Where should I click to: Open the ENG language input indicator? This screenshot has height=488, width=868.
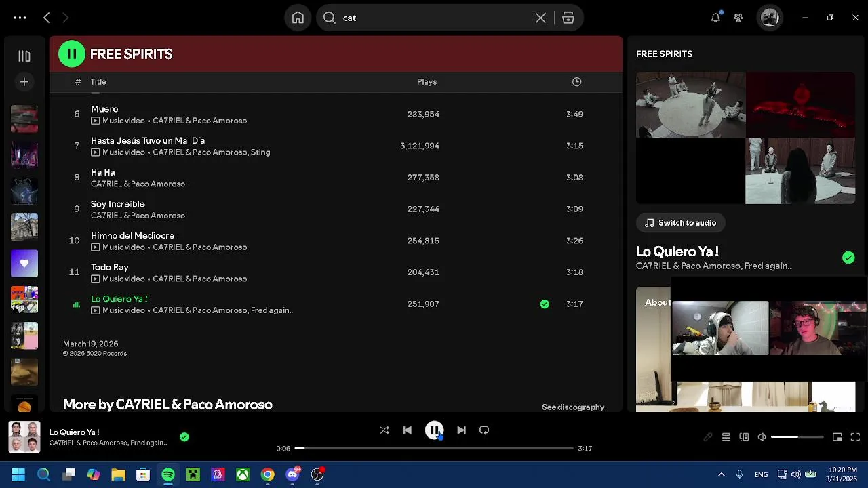tap(762, 474)
